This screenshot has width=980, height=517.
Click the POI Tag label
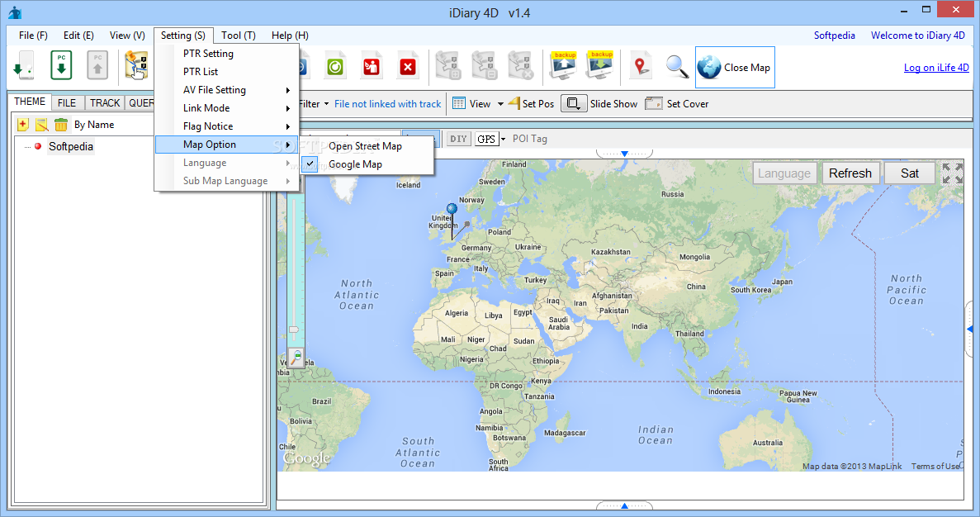530,139
